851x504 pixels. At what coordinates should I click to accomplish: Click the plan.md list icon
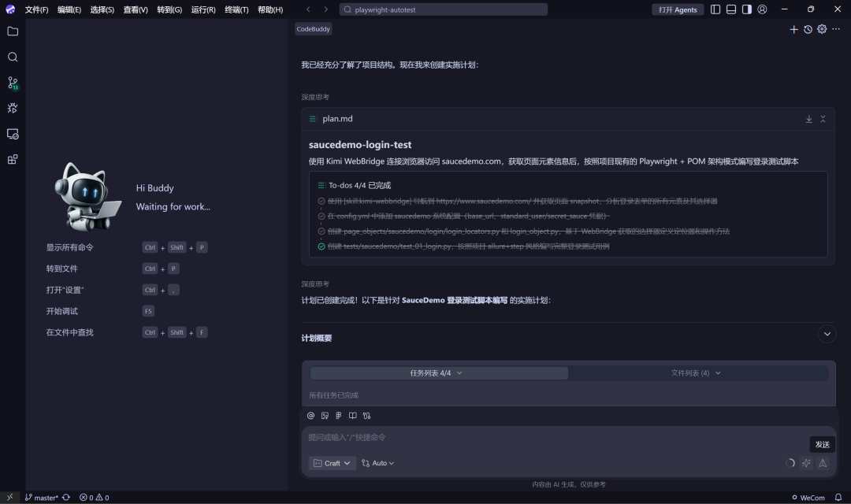313,119
